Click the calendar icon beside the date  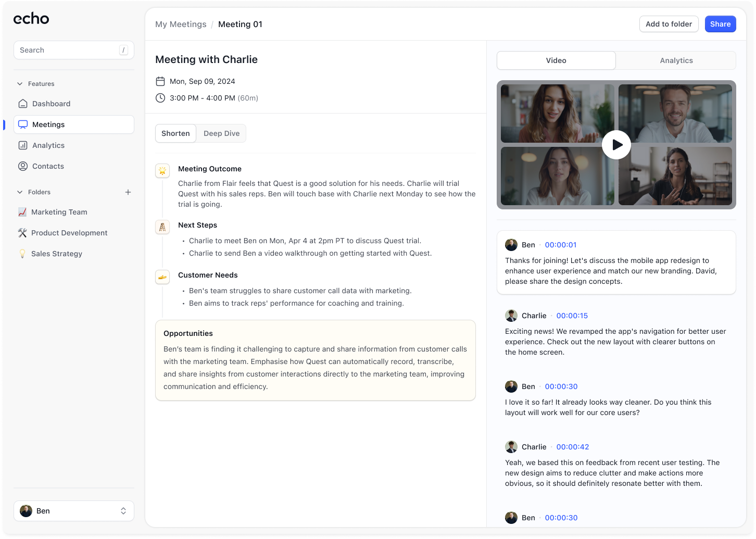coord(160,81)
